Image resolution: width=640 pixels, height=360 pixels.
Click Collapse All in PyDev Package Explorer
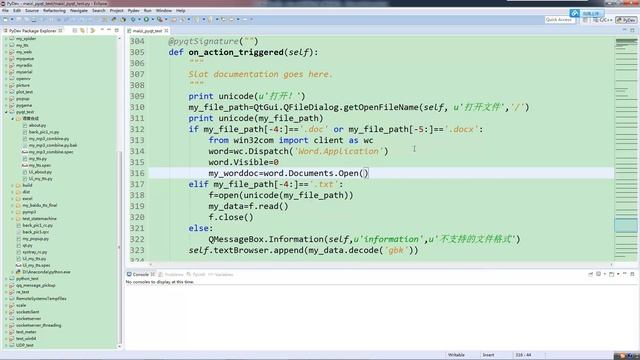(75, 31)
